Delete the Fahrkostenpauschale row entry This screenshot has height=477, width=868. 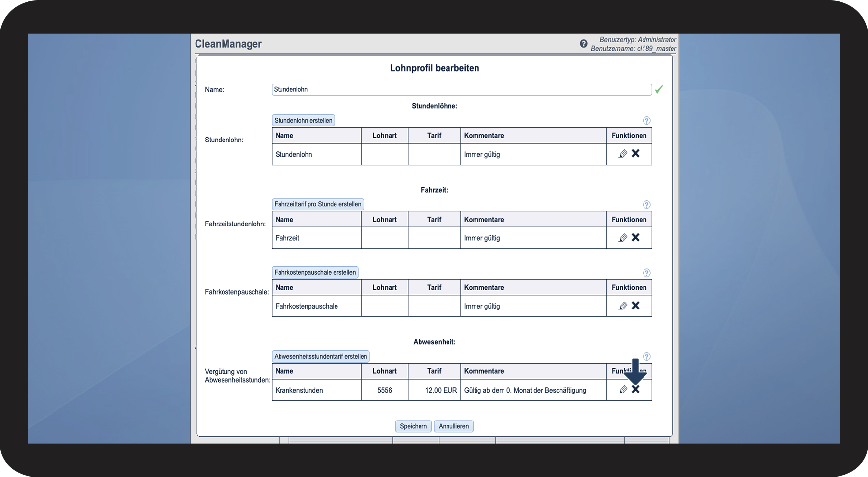pos(636,305)
